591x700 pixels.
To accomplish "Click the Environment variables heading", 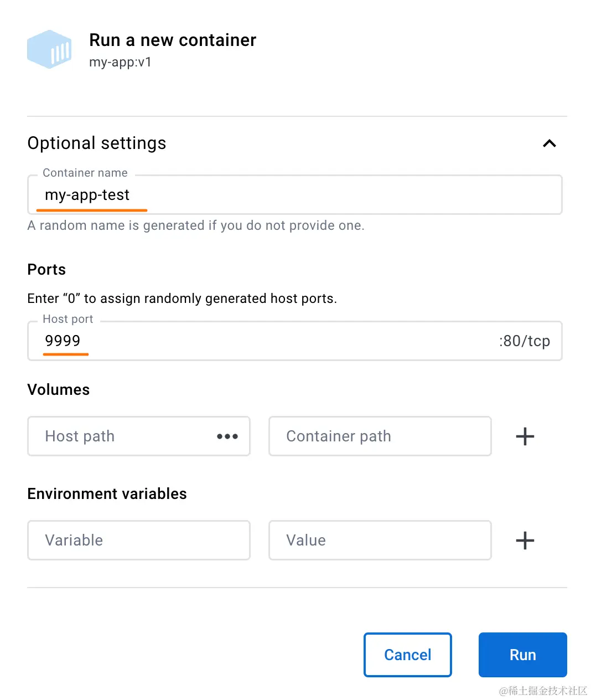I will [107, 494].
